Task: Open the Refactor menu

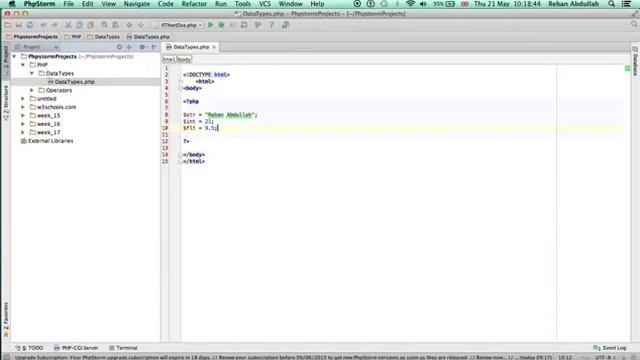Action: tap(194, 4)
